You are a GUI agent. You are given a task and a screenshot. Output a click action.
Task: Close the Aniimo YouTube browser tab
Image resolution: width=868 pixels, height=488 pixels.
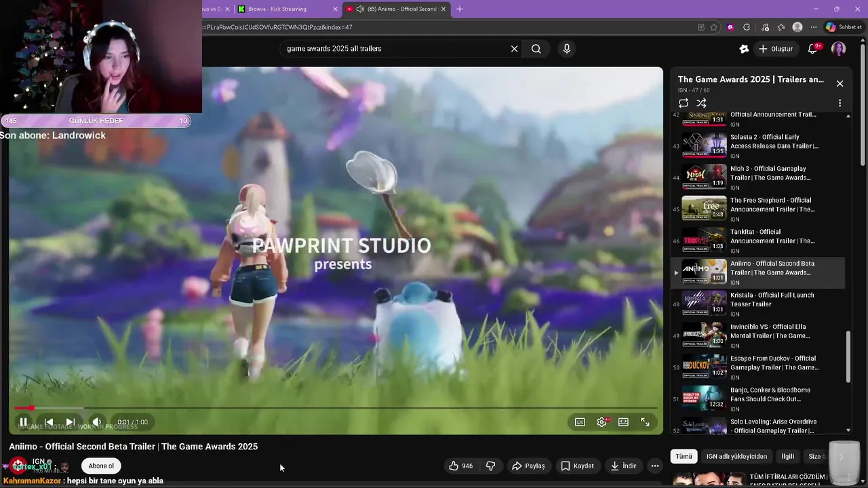click(444, 9)
